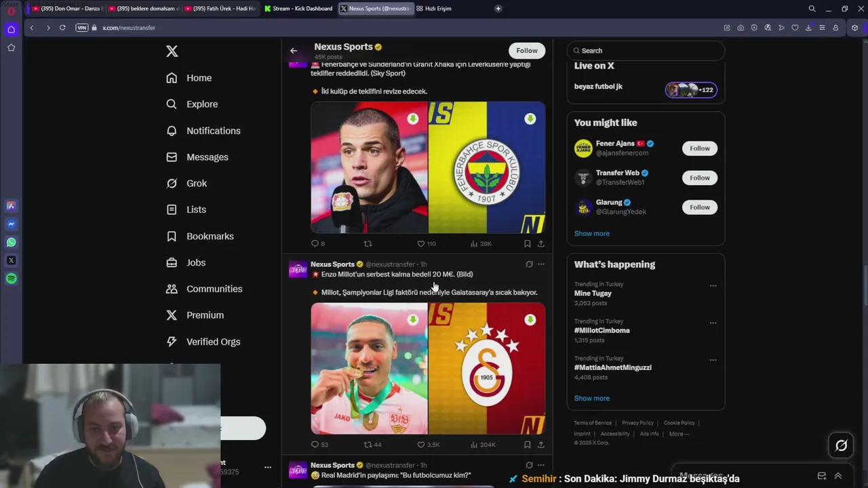The image size is (868, 488).
Task: Open Spotify in browser sidebar
Action: 11,279
